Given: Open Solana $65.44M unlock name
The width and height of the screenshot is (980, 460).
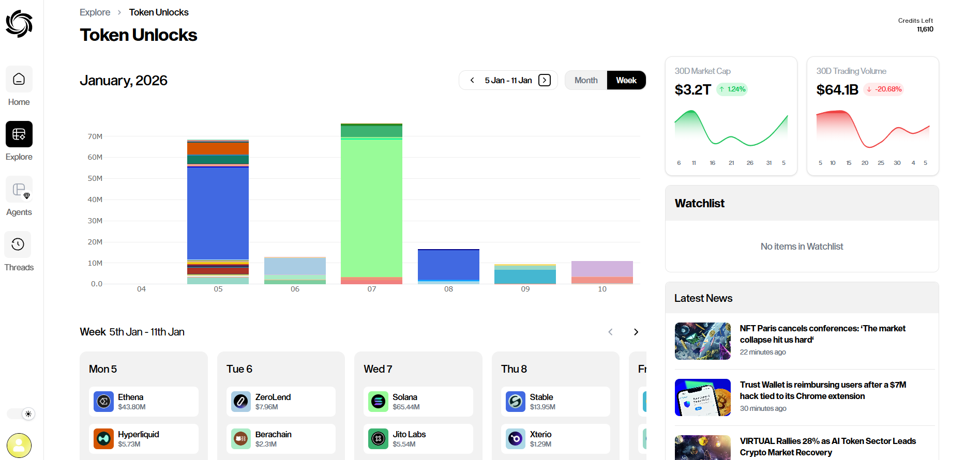Looking at the screenshot, I should coord(405,397).
